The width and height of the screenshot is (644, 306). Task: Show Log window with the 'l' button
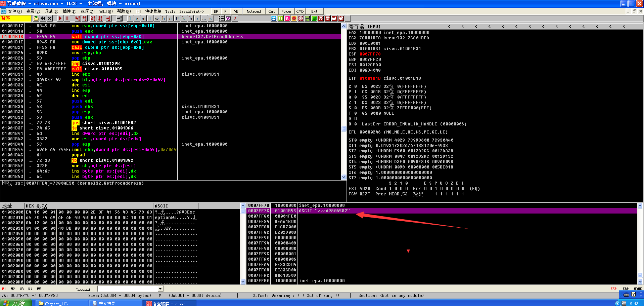coord(130,18)
